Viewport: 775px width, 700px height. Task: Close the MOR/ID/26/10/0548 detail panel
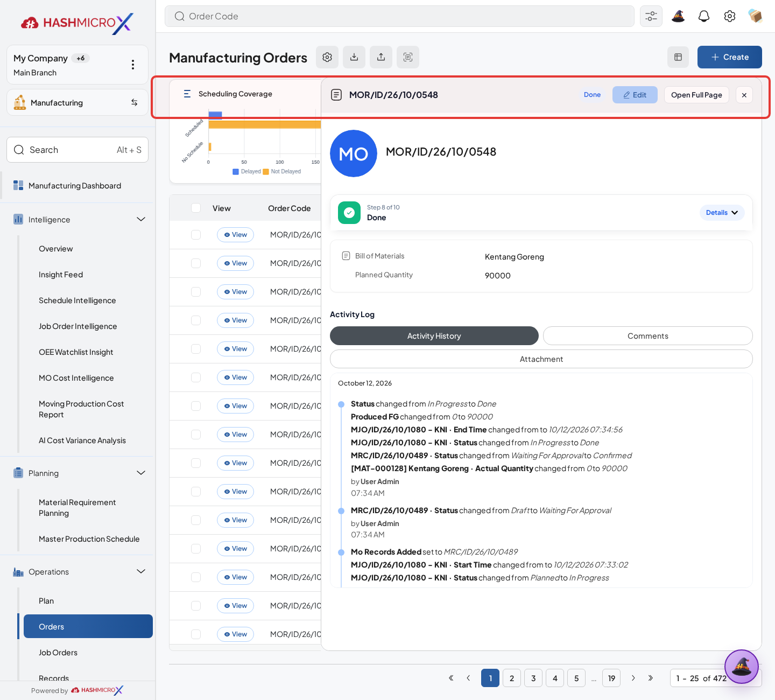click(x=744, y=95)
